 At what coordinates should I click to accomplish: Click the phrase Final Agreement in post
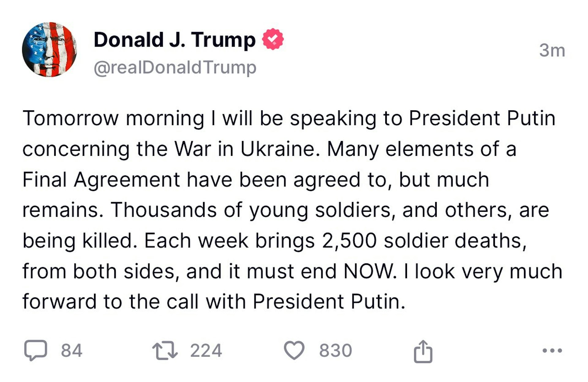point(101,180)
